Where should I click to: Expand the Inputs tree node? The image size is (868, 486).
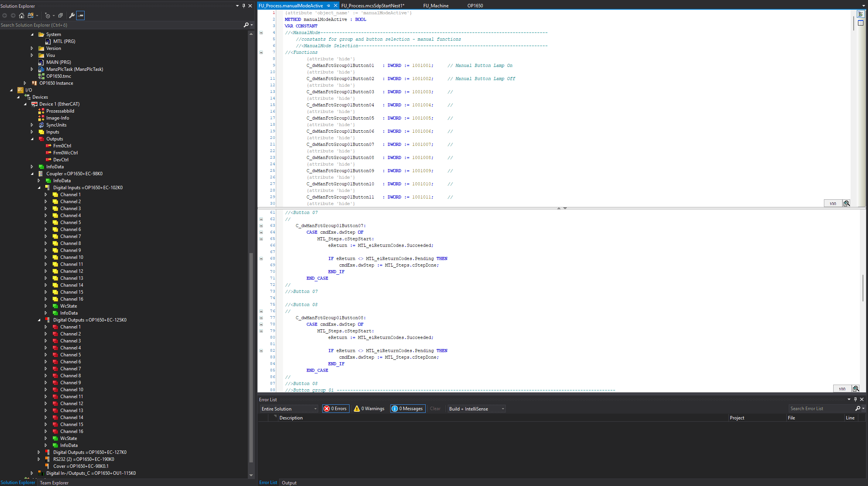click(x=32, y=132)
